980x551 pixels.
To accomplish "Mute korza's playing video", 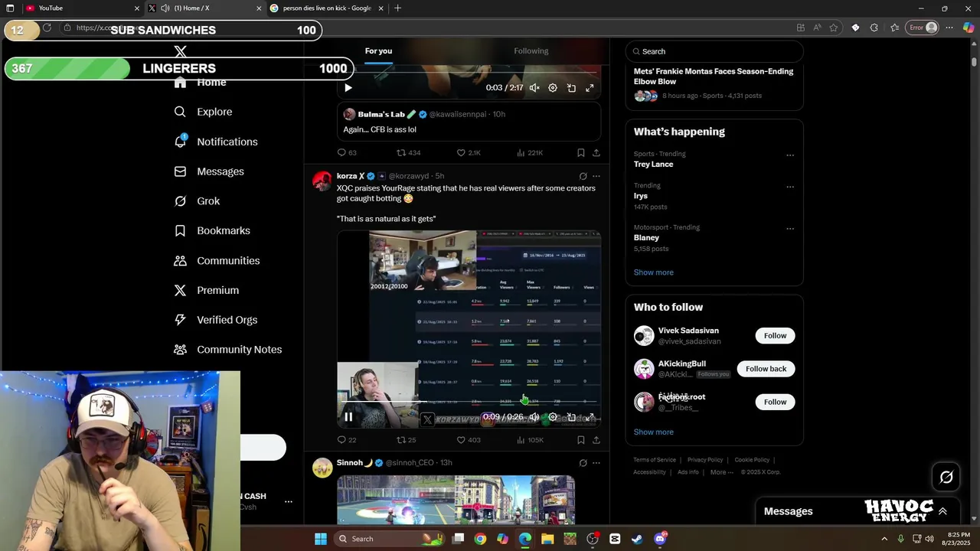I will 534,417.
